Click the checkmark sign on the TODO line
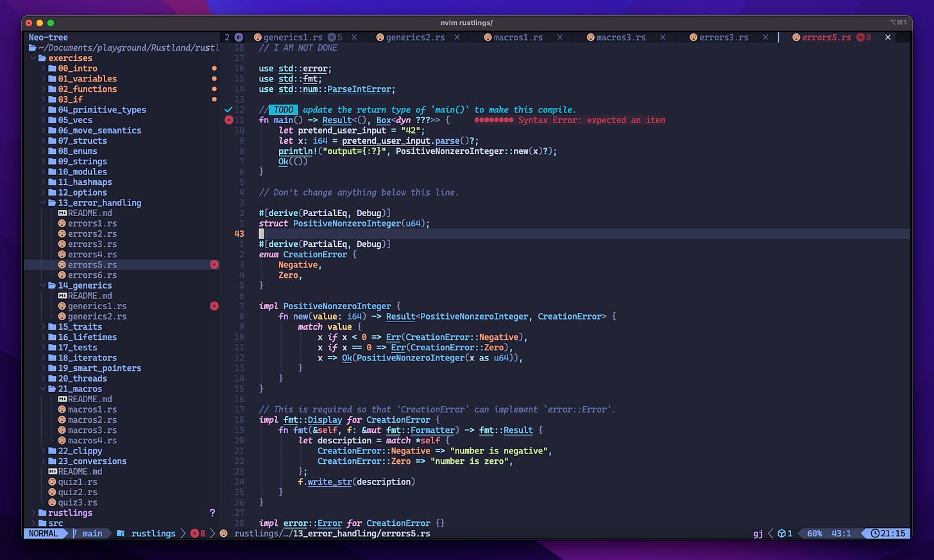The width and height of the screenshot is (934, 560). click(229, 110)
